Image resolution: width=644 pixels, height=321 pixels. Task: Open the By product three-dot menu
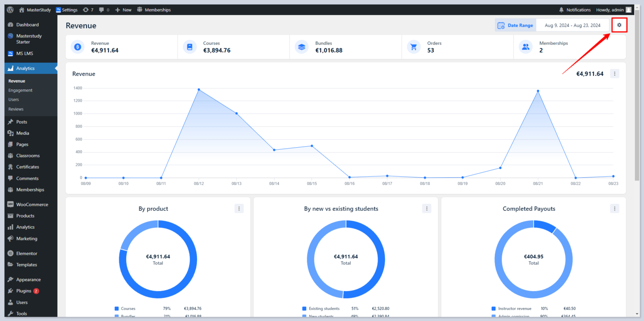[239, 209]
